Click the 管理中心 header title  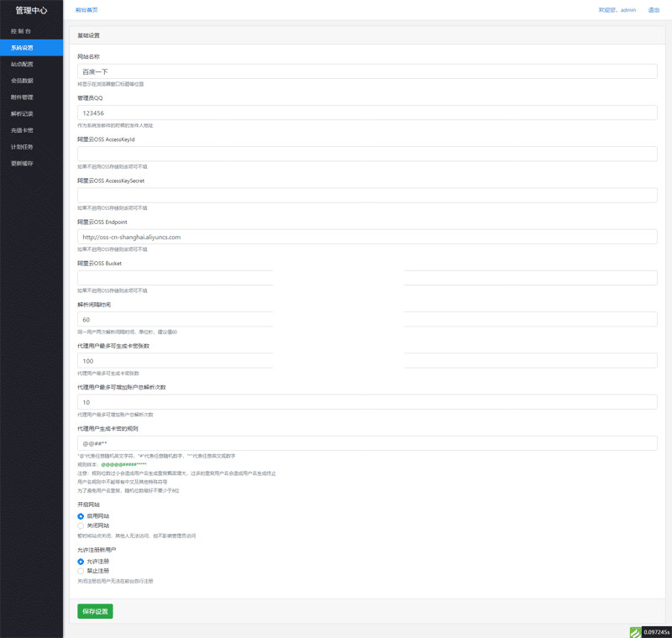point(31,10)
